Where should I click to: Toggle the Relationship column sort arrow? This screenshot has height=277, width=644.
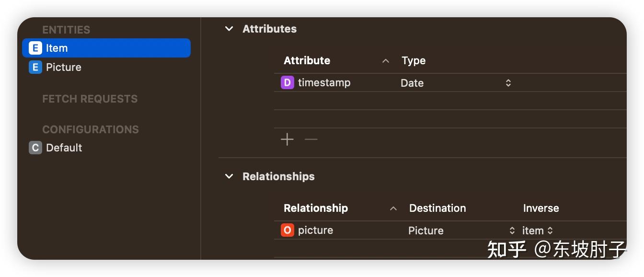[x=393, y=208]
